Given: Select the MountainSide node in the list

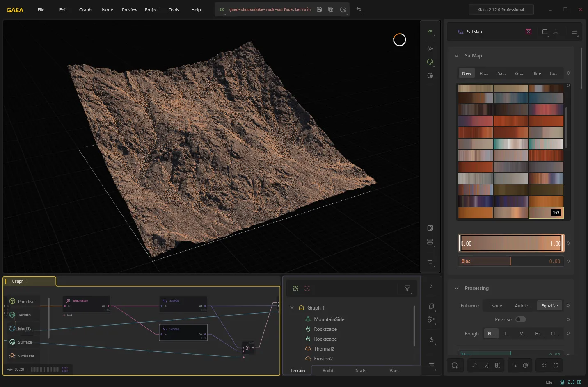Looking at the screenshot, I should pos(329,319).
